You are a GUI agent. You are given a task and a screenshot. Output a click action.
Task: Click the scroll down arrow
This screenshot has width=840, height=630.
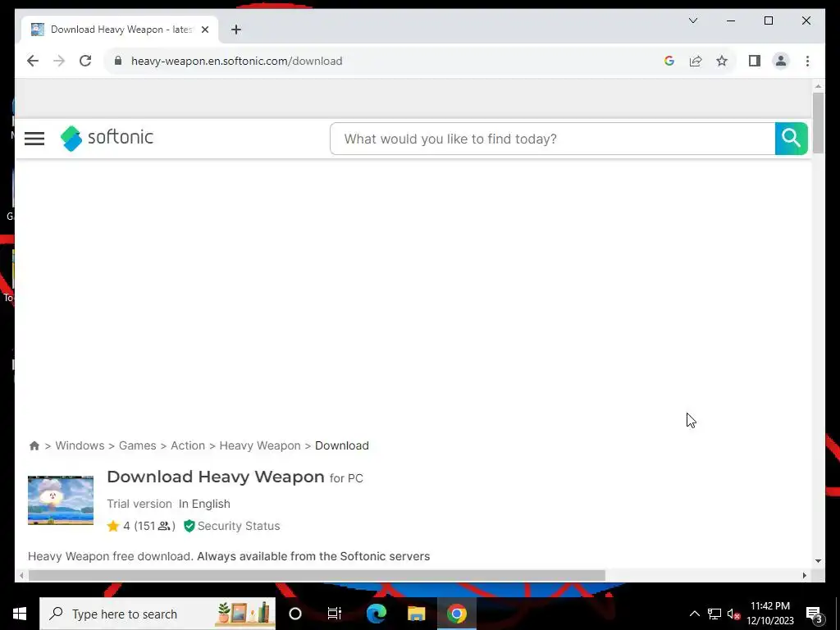pos(818,561)
